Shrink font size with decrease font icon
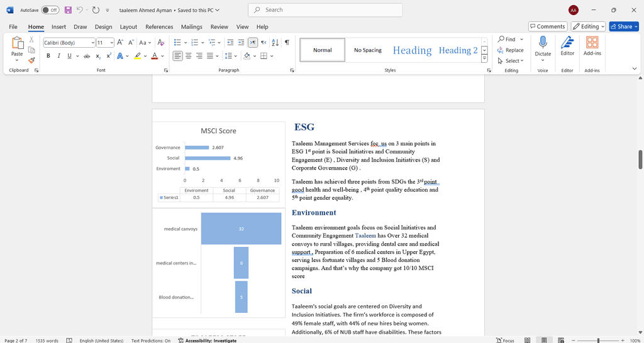 pos(131,42)
